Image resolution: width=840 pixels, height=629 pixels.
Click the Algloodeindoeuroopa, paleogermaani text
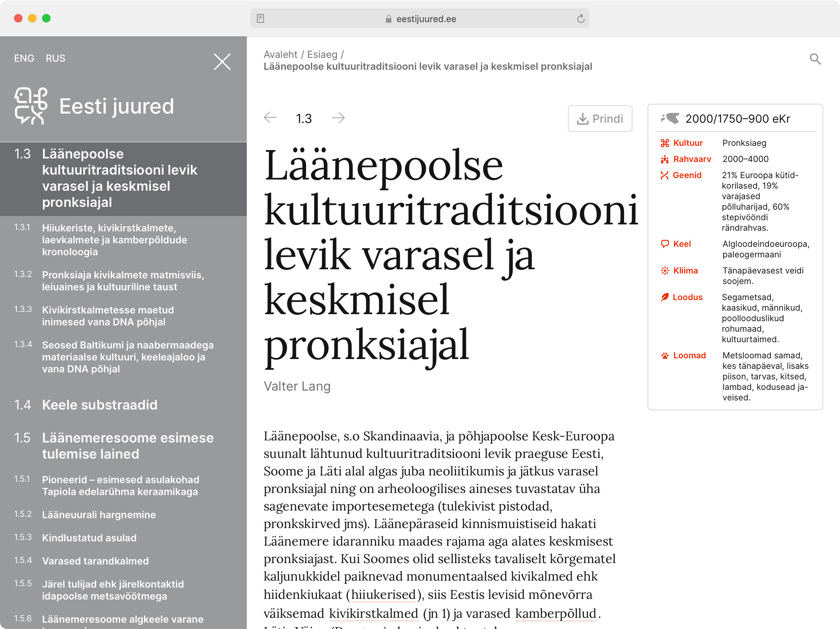point(766,249)
